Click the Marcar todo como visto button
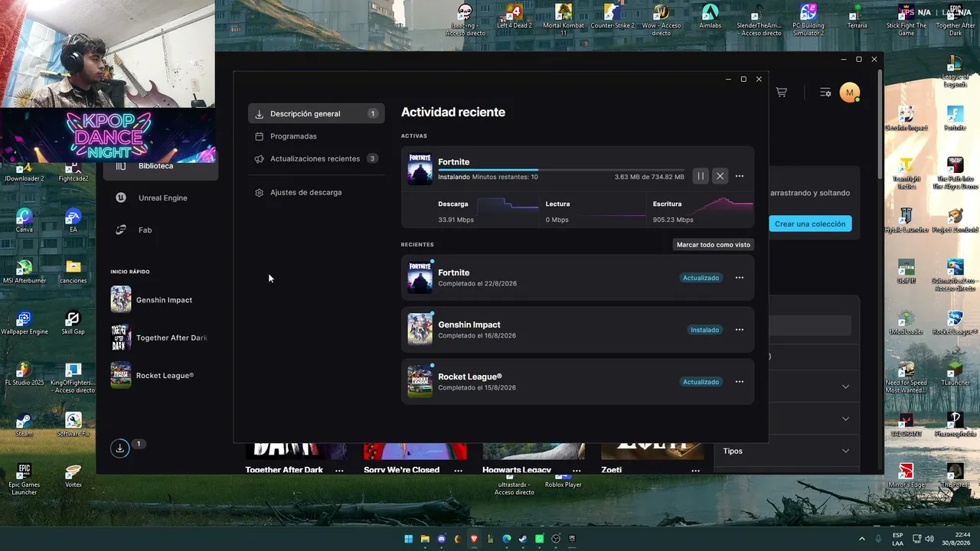 [x=714, y=245]
